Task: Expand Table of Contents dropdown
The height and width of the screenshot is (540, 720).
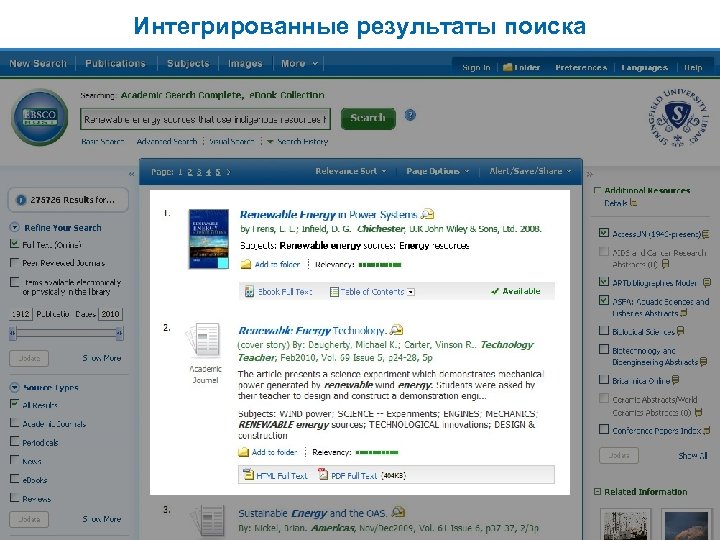Action: [411, 292]
